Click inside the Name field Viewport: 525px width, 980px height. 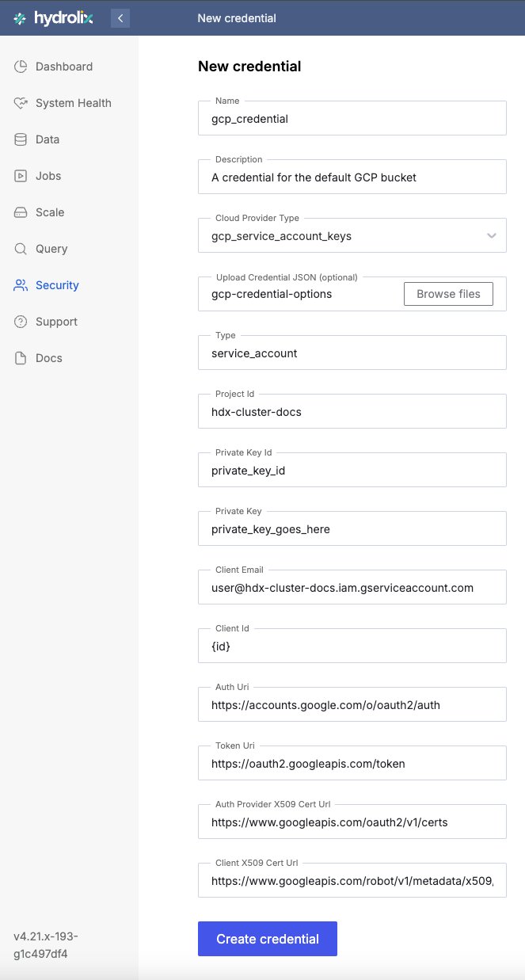[x=352, y=118]
